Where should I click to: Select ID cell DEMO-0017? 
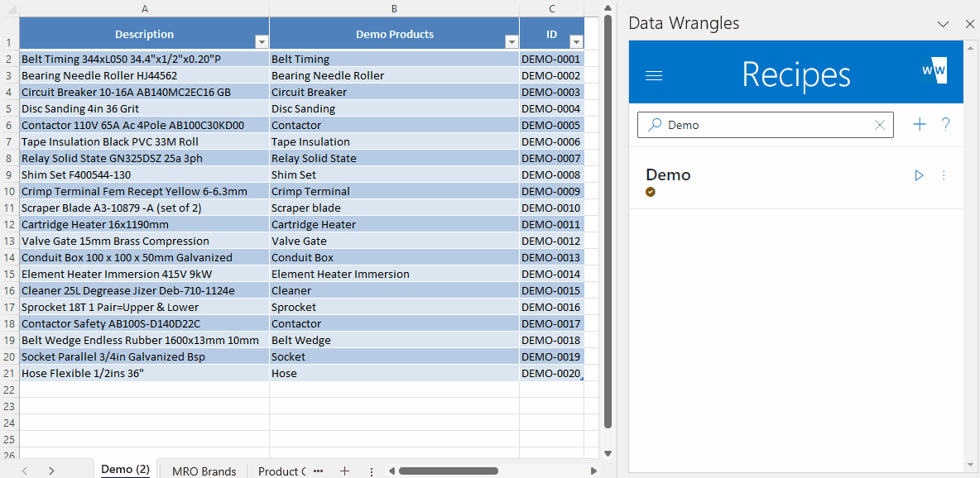click(x=552, y=323)
